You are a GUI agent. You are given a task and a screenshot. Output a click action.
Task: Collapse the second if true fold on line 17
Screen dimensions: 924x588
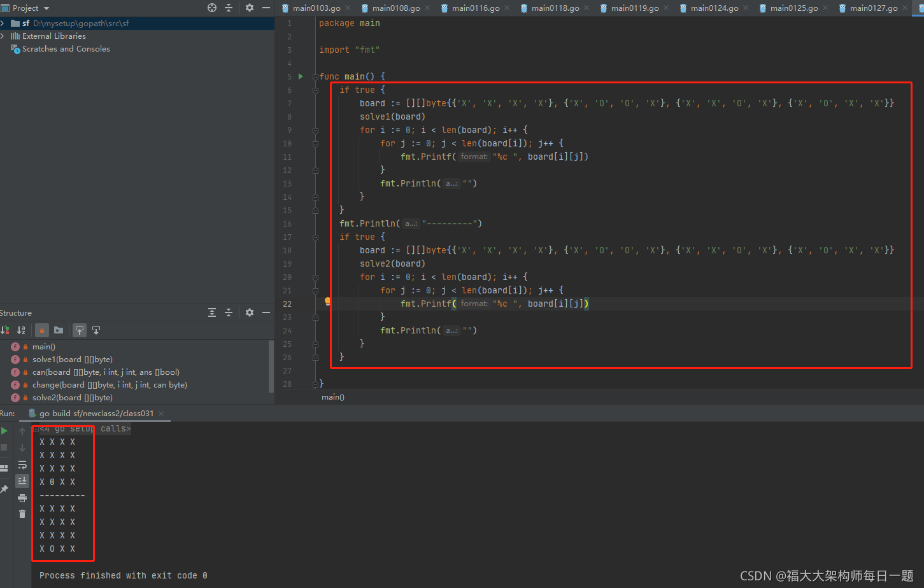point(315,237)
